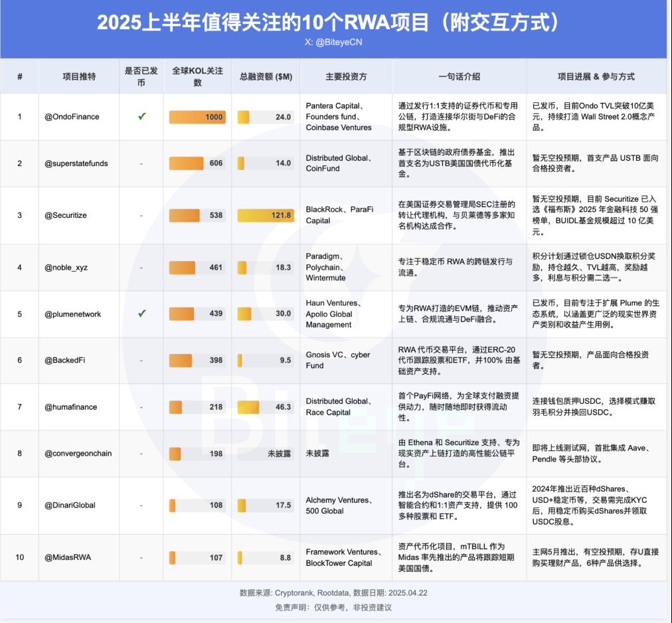Click the funding value 8.8
Viewport: 672px width, 623px height.
pos(286,557)
